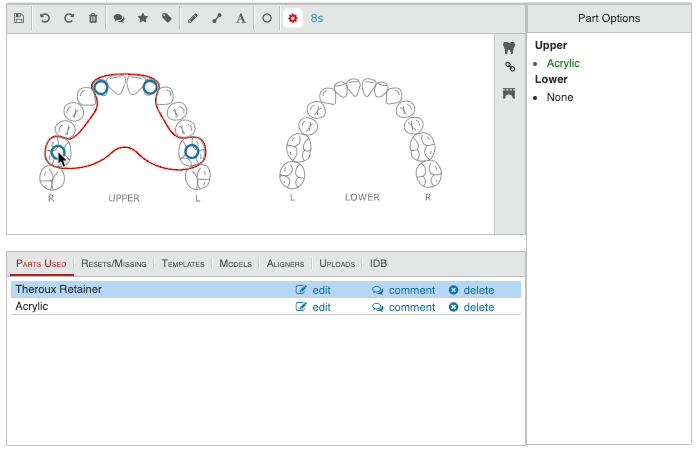The height and width of the screenshot is (450, 696).
Task: Delete the Acrylic part
Action: click(x=471, y=307)
